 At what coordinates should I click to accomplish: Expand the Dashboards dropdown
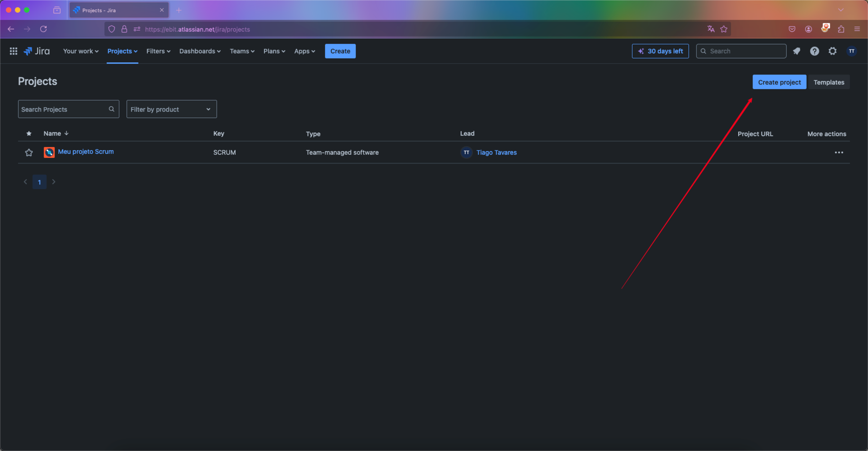(200, 51)
